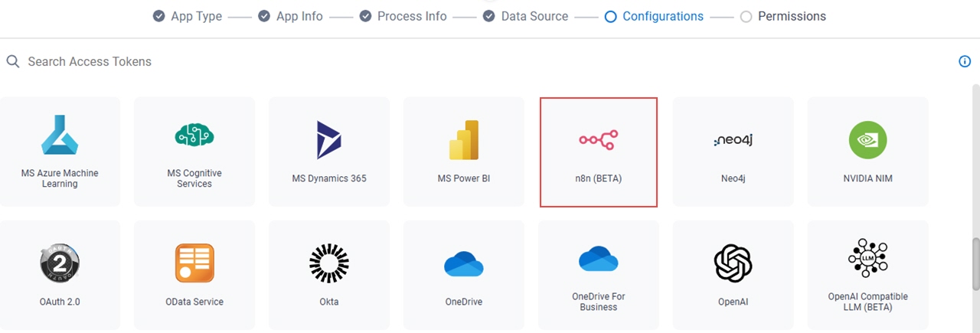
Task: Select the Configurations step
Action: click(654, 16)
